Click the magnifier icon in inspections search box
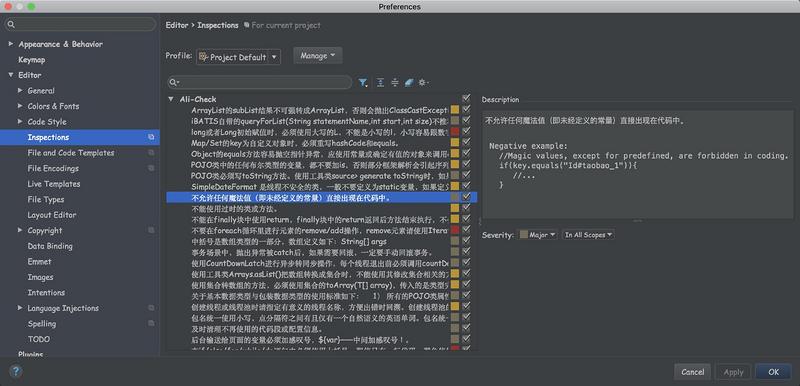Image resolution: width=800 pixels, height=386 pixels. coord(174,83)
